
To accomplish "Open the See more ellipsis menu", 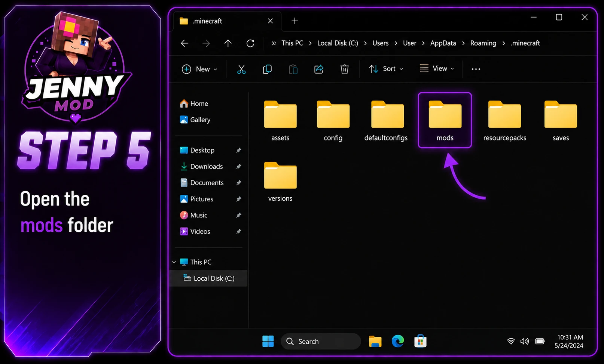I will pos(476,69).
